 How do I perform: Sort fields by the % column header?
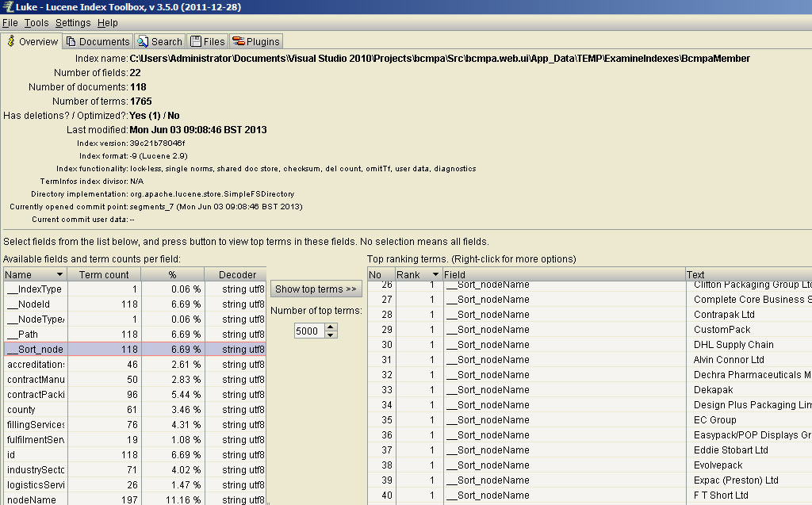tap(172, 274)
